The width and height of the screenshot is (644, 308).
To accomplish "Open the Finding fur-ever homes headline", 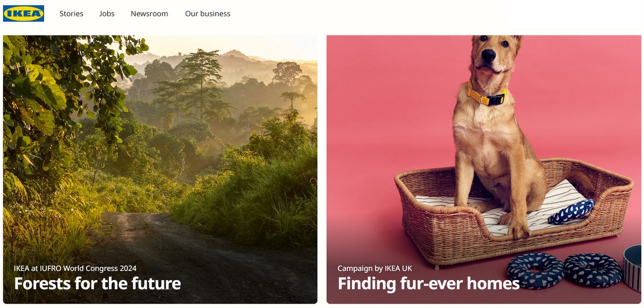I will pyautogui.click(x=428, y=283).
